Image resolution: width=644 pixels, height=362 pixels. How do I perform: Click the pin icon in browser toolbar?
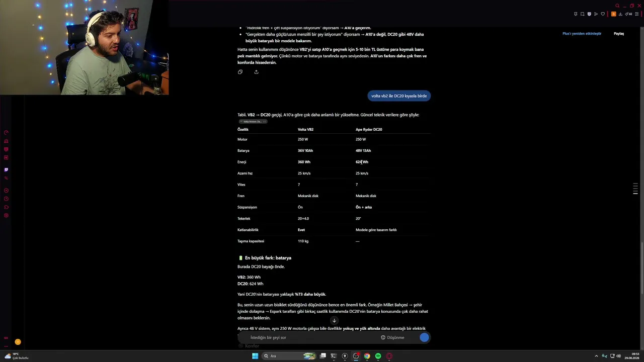[576, 14]
